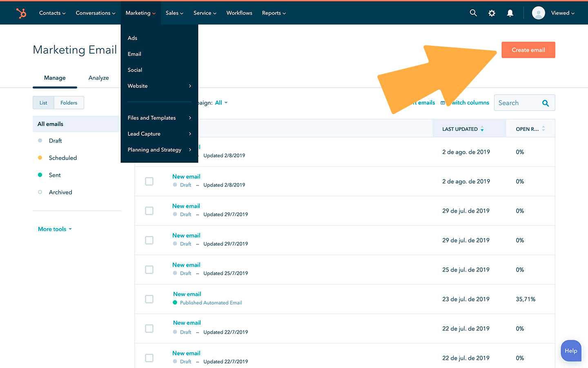Open the Help button

[571, 351]
